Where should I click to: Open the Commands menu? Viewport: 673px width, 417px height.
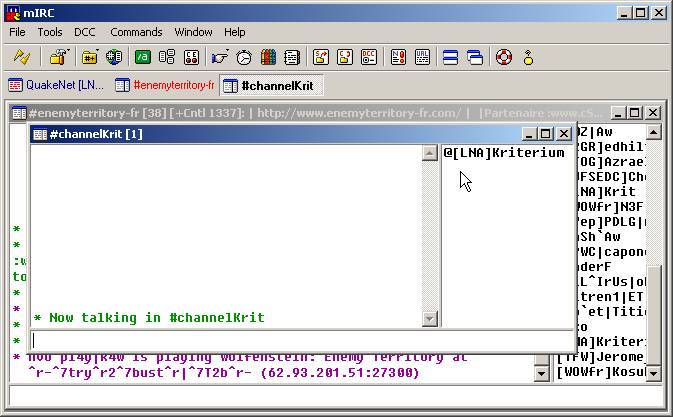136,32
